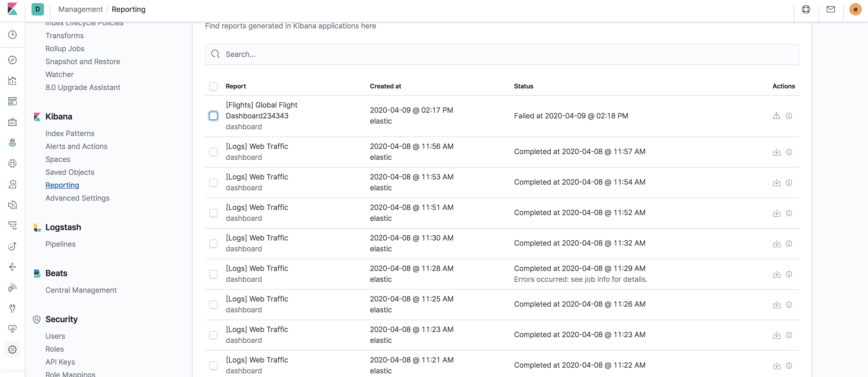
Task: Show info for report completed at 11:32 AM
Action: click(789, 244)
